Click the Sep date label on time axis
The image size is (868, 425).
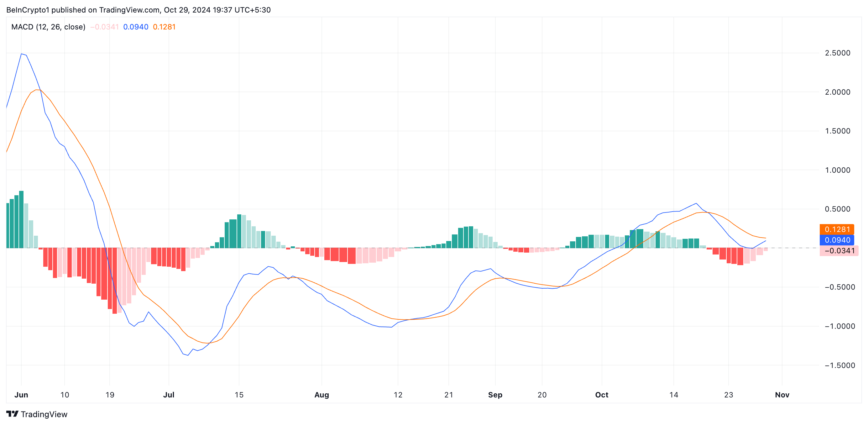[495, 395]
